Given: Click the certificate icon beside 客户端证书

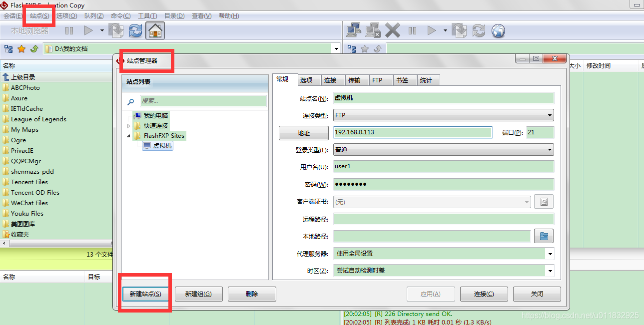Looking at the screenshot, I should coord(544,202).
